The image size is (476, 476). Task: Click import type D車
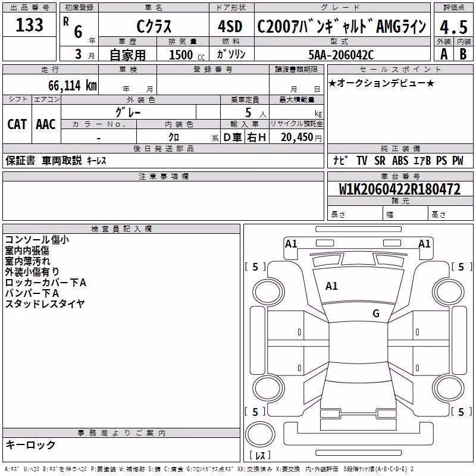[233, 137]
